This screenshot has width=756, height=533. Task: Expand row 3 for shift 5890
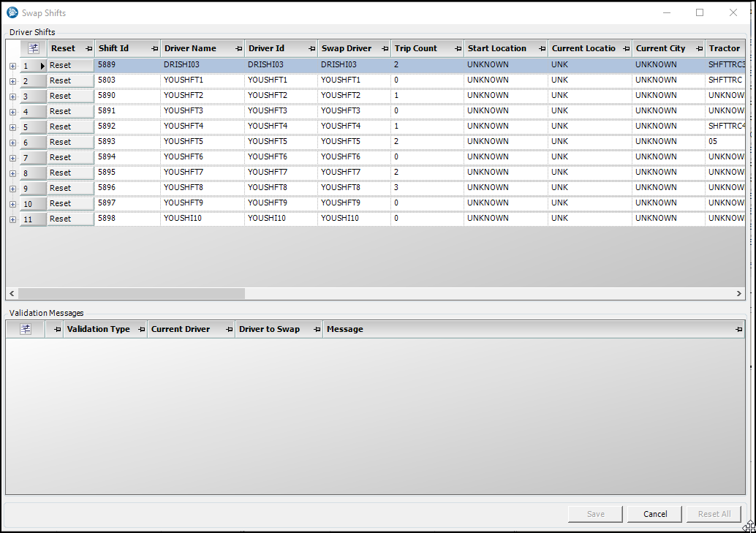(13, 97)
